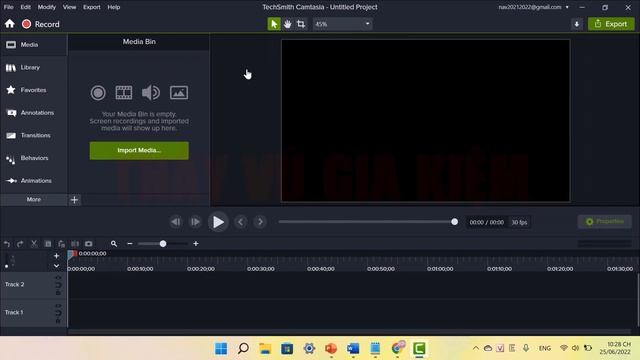Click the recording circle icon in Media Bin
The height and width of the screenshot is (360, 640).
coord(98,93)
